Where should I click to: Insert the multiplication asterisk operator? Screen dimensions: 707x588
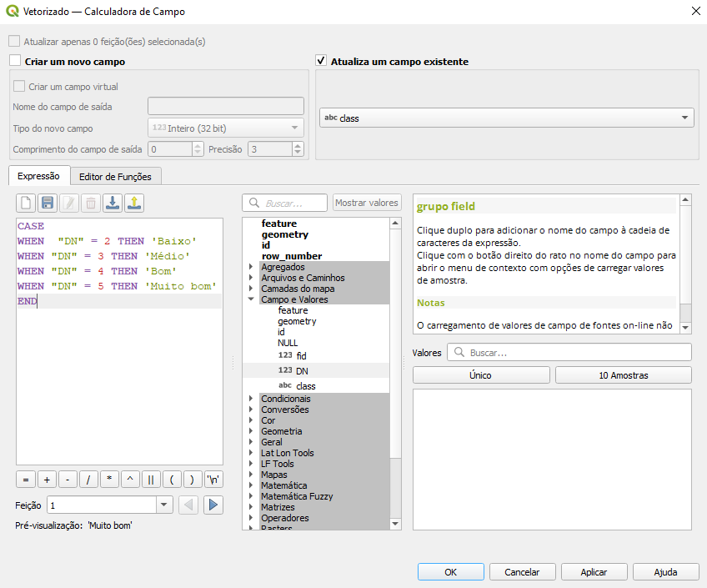(109, 480)
